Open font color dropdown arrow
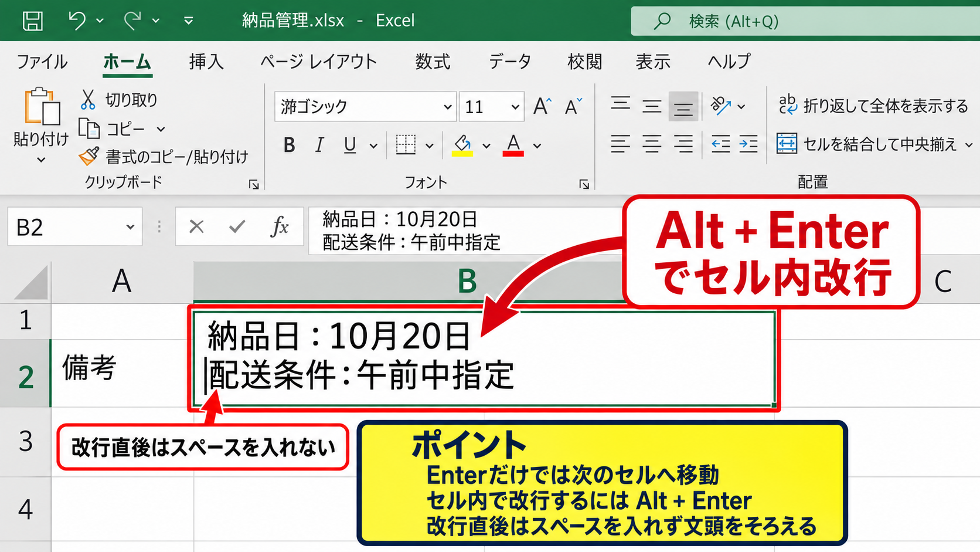Screen dimensions: 980x552 [x=537, y=145]
